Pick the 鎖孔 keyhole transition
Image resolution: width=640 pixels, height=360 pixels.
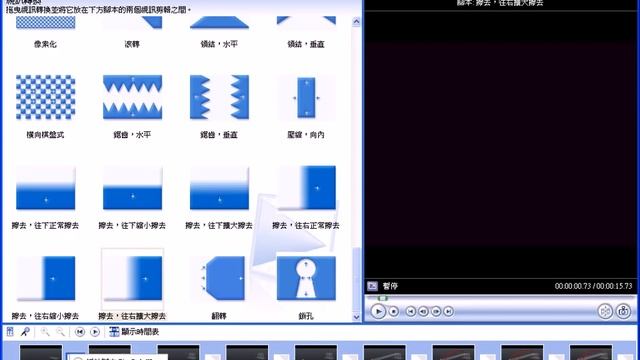click(x=306, y=278)
